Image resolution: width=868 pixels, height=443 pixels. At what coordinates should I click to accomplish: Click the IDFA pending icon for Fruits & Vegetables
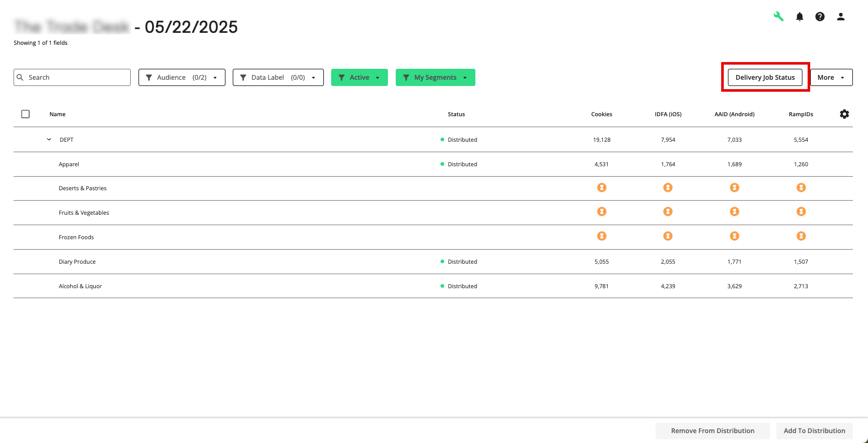[668, 212]
